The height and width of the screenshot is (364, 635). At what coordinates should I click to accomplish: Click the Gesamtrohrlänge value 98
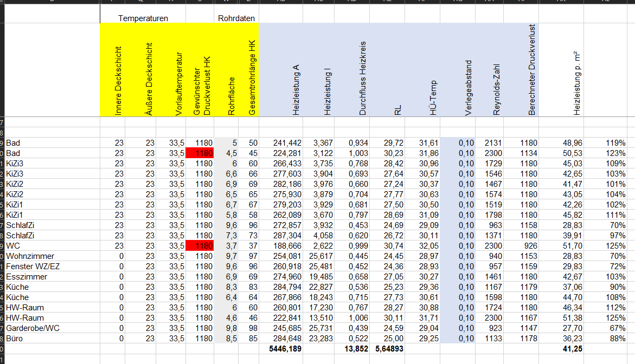[x=249, y=328]
